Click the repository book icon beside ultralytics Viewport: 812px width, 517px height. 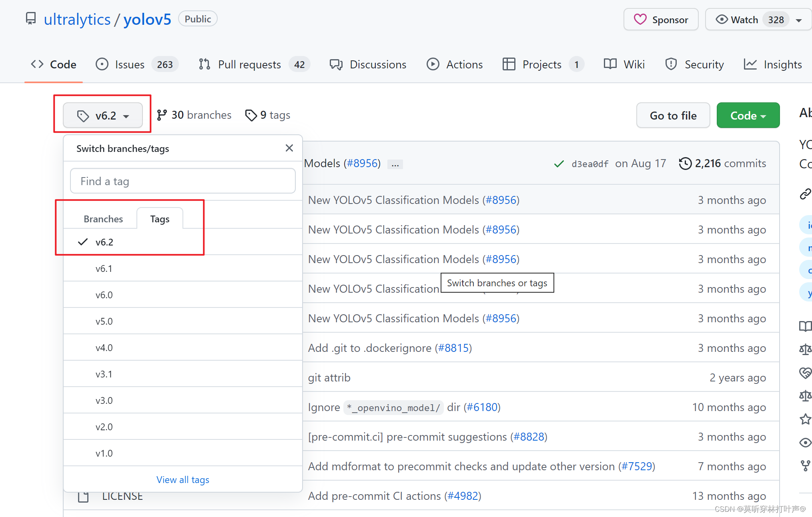click(x=31, y=19)
